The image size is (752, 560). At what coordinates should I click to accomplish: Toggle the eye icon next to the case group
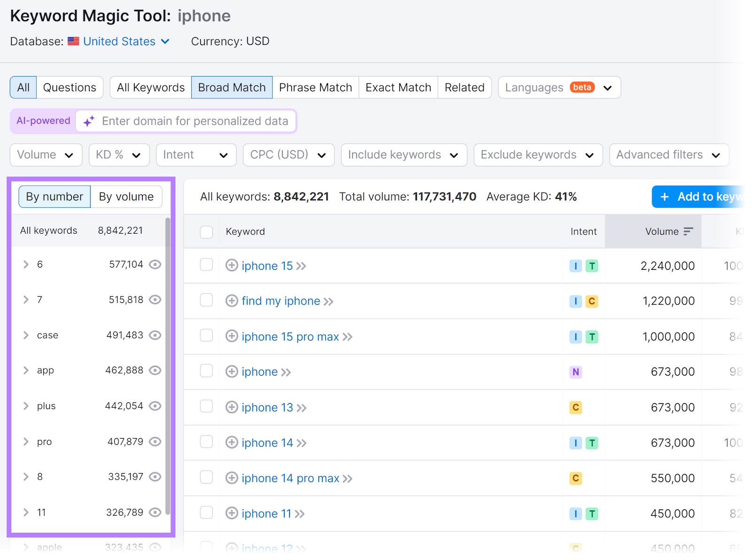coord(155,335)
